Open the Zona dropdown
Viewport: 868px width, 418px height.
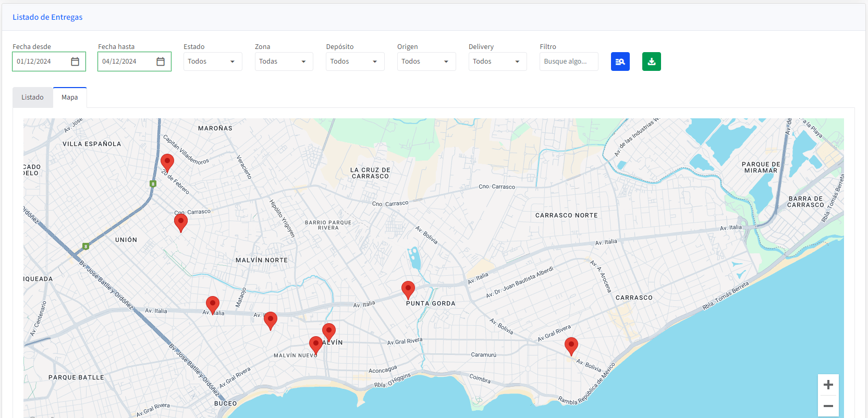[283, 62]
